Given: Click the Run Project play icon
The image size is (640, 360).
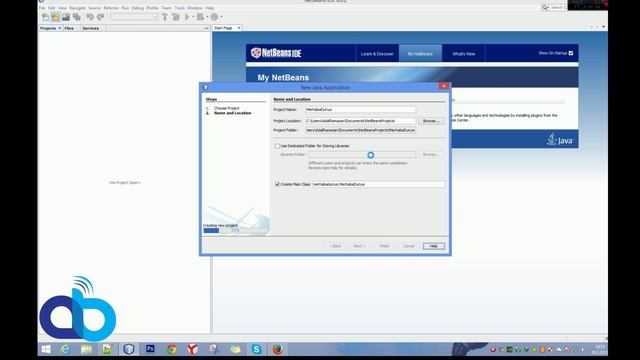Looking at the screenshot, I should coord(187,17).
